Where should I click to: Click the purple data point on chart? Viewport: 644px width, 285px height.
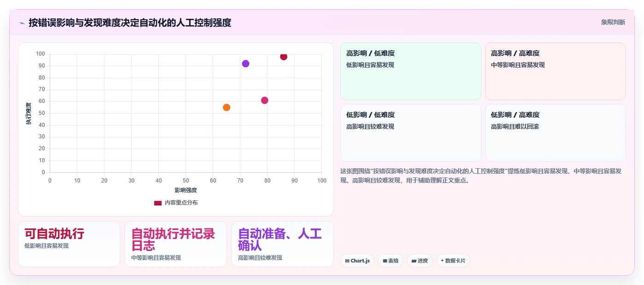pyautogui.click(x=245, y=63)
